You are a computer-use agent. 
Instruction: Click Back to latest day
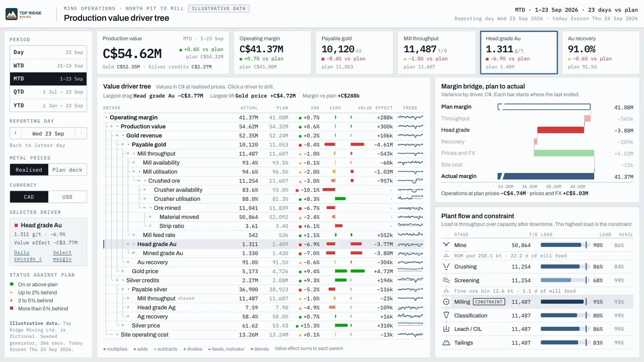(x=37, y=145)
